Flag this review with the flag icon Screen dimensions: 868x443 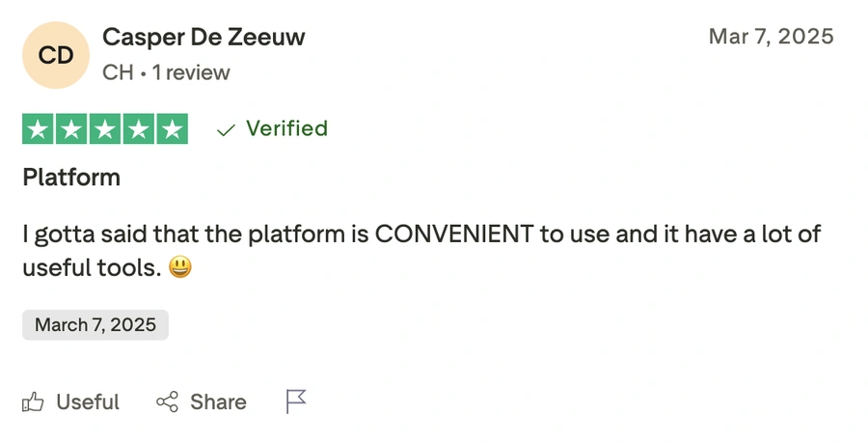296,401
